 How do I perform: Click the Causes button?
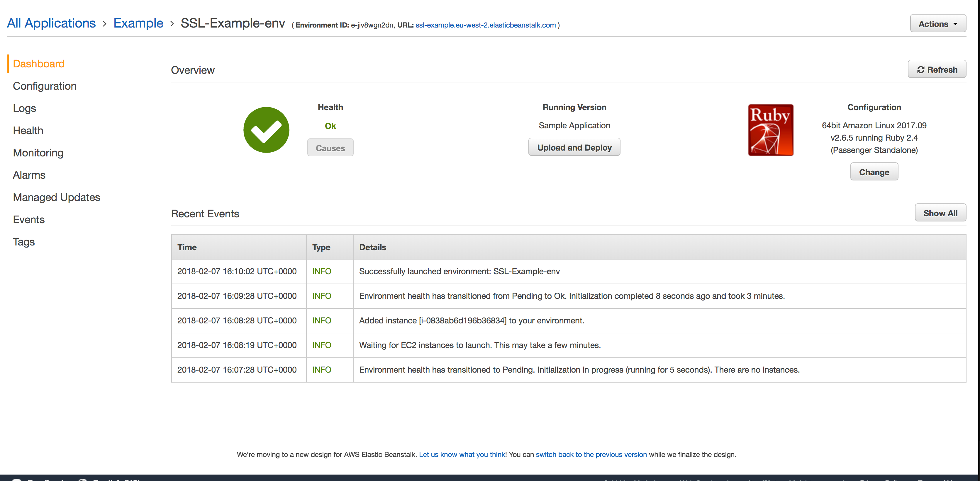click(x=330, y=148)
